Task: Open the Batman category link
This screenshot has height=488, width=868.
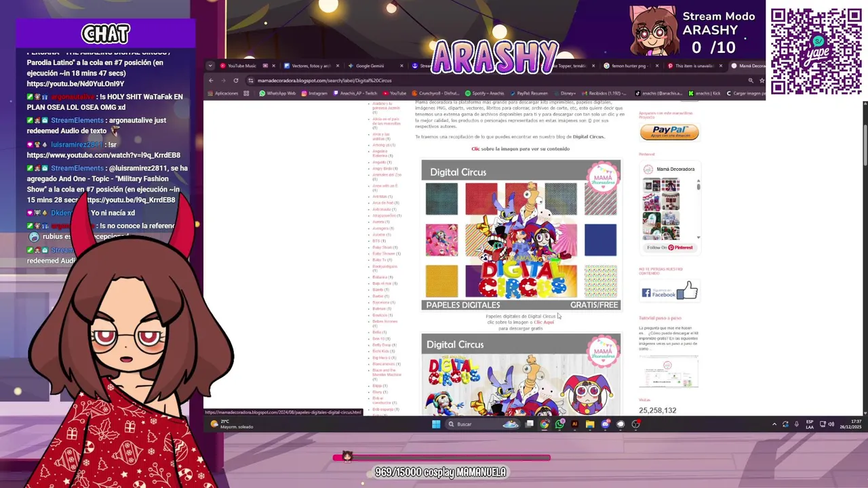Action: tap(378, 309)
